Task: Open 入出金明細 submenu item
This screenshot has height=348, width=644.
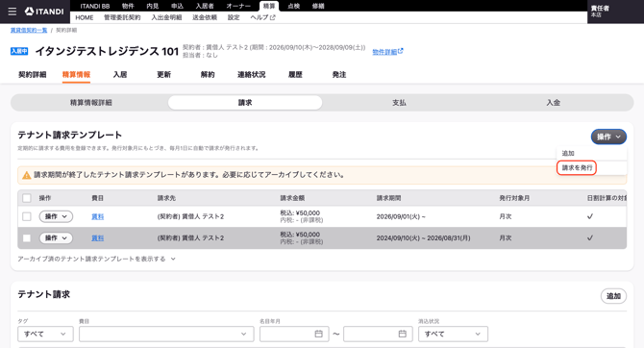Action: tap(166, 17)
